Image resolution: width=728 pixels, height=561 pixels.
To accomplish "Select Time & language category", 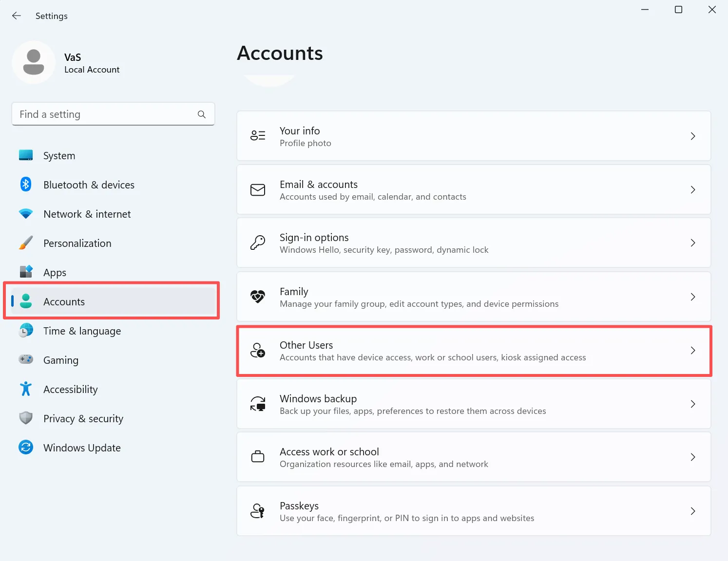I will (82, 331).
